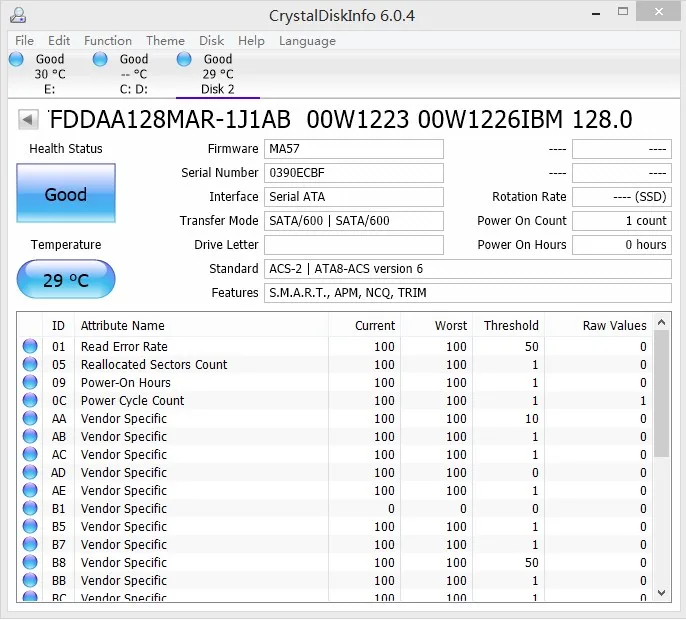Click the Firmware field MA57

point(354,149)
